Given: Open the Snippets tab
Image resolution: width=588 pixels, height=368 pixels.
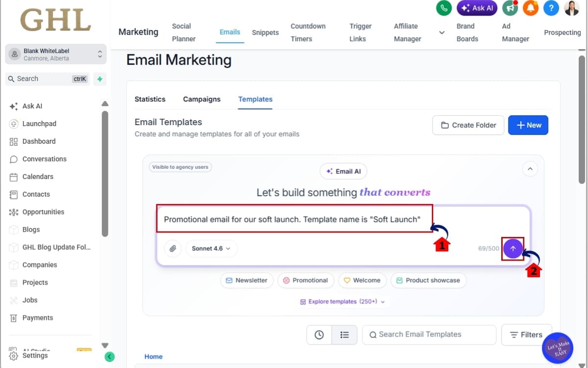Looking at the screenshot, I should pos(265,32).
